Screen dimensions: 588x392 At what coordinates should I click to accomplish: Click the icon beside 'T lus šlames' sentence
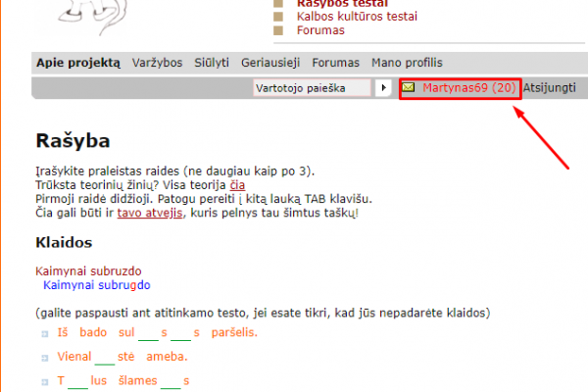tap(45, 382)
